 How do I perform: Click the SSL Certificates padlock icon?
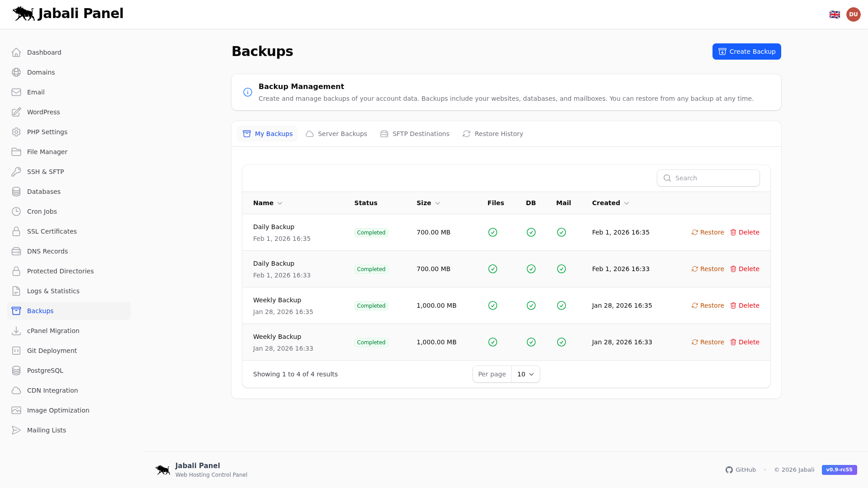coord(17,231)
